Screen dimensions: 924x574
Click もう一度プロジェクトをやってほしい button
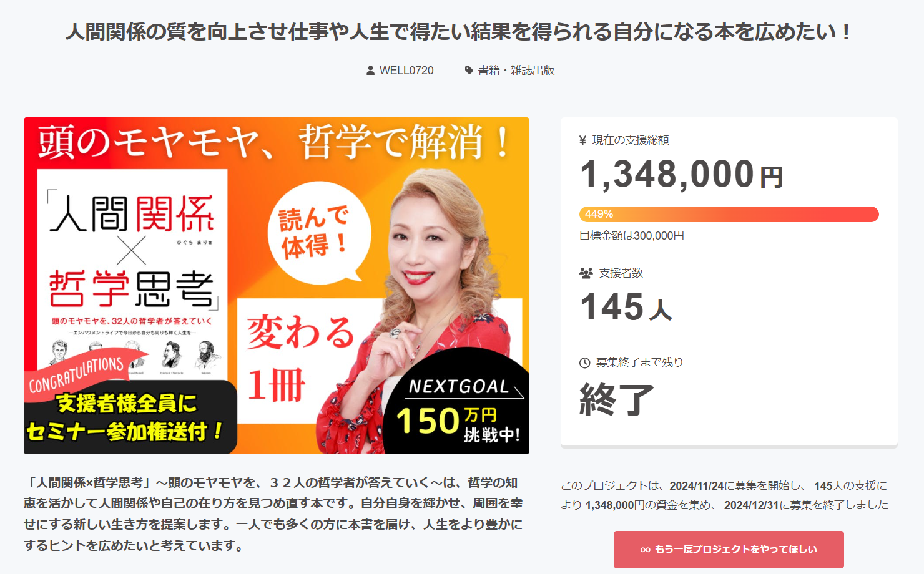pos(729,550)
